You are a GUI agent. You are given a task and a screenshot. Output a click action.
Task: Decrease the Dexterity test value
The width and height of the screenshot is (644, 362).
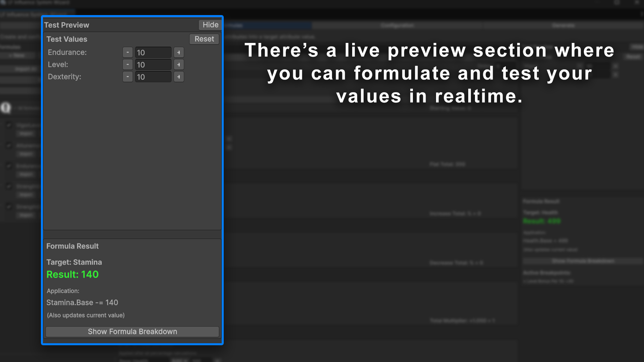click(x=127, y=77)
